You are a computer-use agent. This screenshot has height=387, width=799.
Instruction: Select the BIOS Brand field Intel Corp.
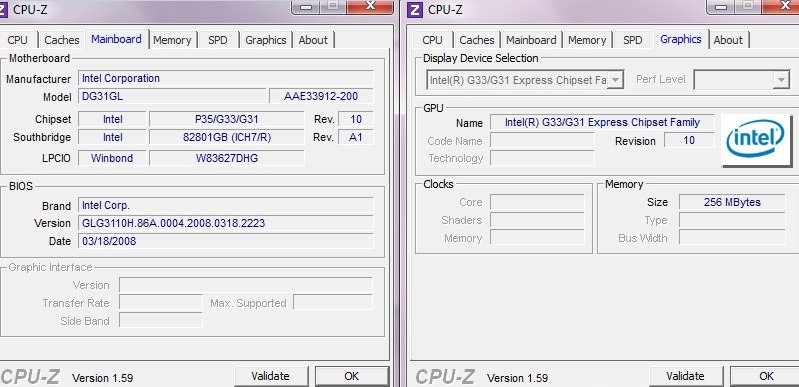click(x=225, y=205)
